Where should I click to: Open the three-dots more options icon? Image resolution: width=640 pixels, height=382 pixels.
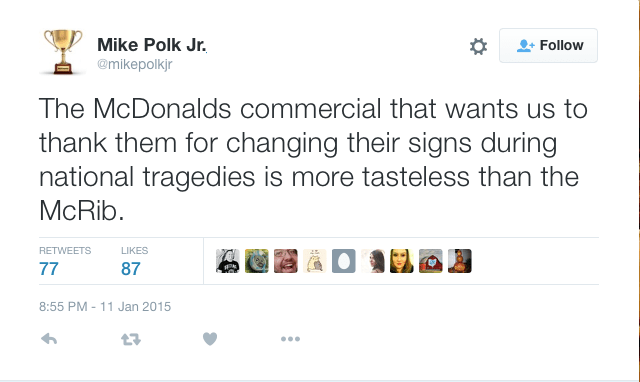290,339
